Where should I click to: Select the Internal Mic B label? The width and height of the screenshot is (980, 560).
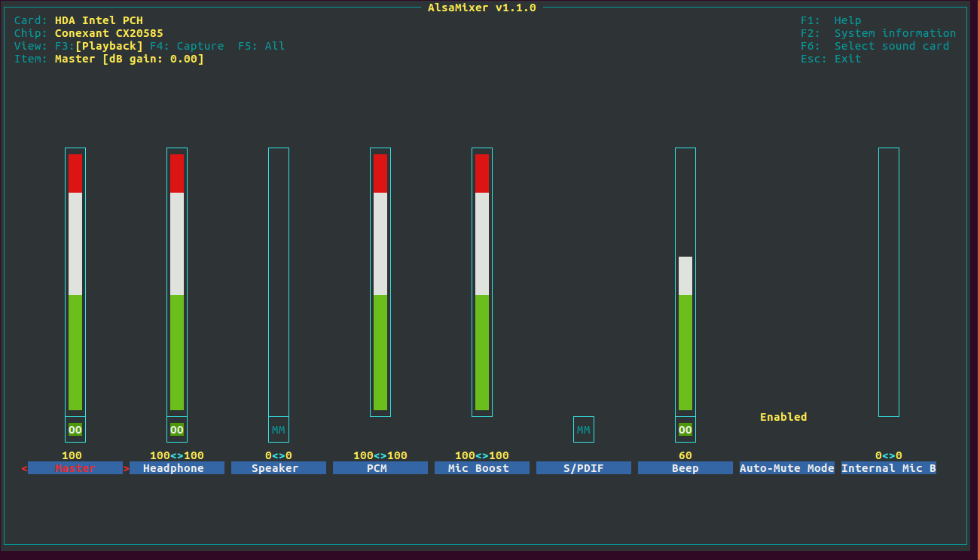pyautogui.click(x=889, y=468)
